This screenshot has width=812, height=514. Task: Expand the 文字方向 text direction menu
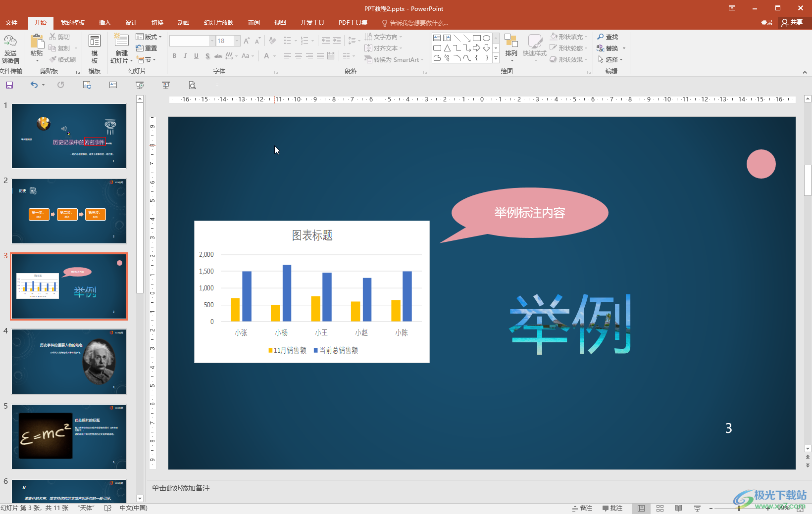pos(383,37)
